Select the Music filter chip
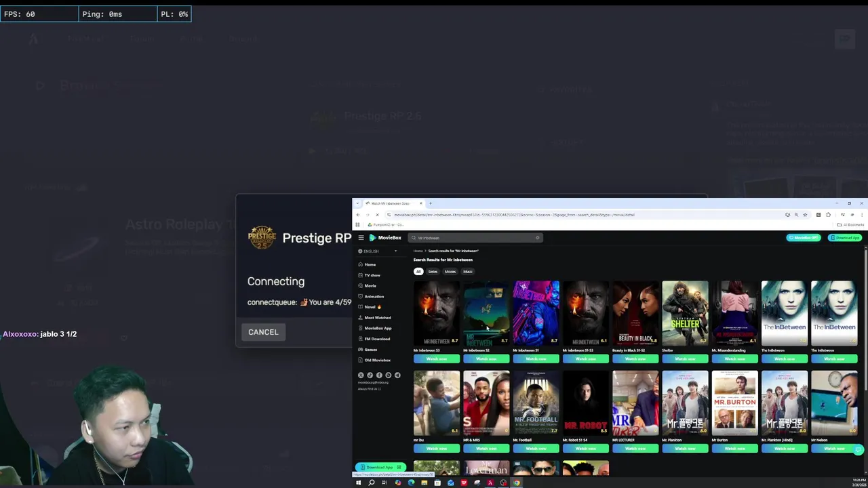The image size is (868, 488). [x=468, y=272]
